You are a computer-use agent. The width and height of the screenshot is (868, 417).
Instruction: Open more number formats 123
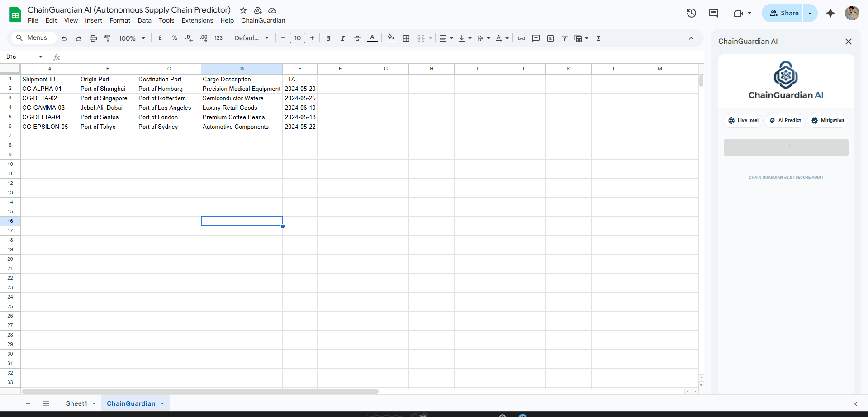click(x=218, y=38)
